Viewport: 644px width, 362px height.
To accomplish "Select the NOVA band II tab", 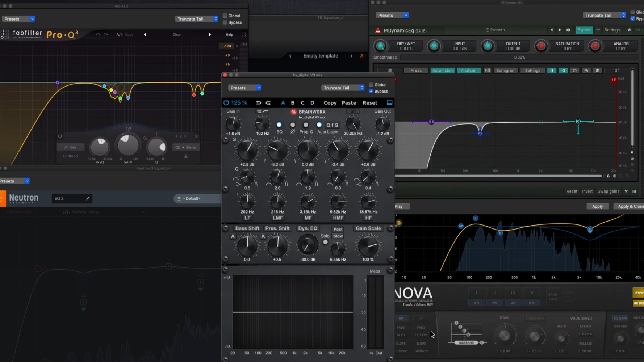I will (494, 293).
